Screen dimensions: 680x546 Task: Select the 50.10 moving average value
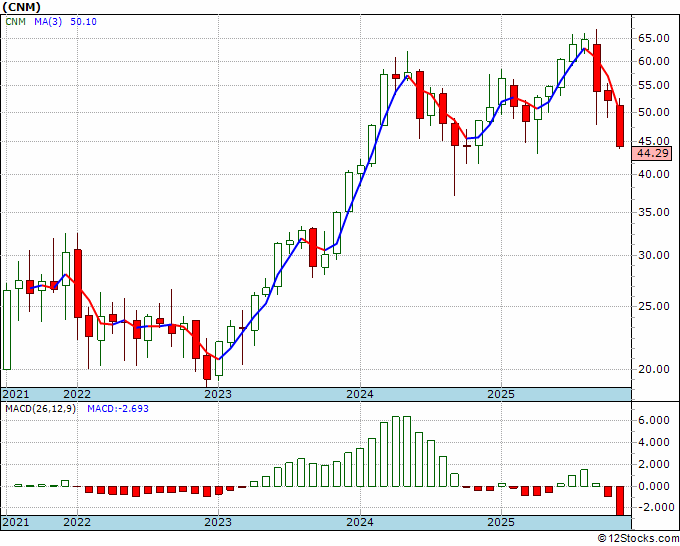pos(83,22)
